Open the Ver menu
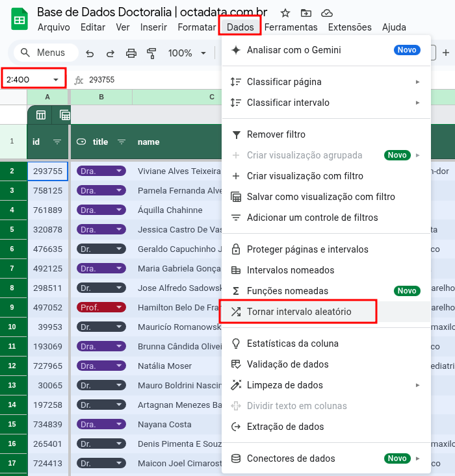 point(123,27)
